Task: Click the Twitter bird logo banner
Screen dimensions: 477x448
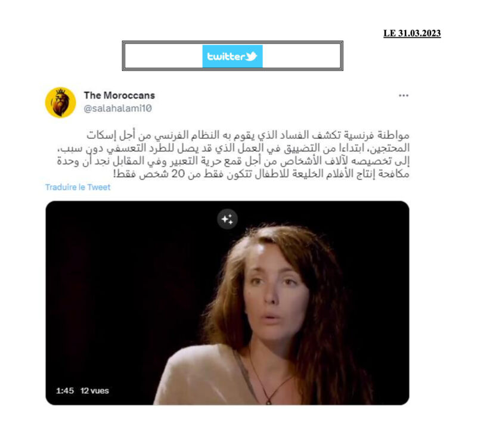Action: point(233,56)
